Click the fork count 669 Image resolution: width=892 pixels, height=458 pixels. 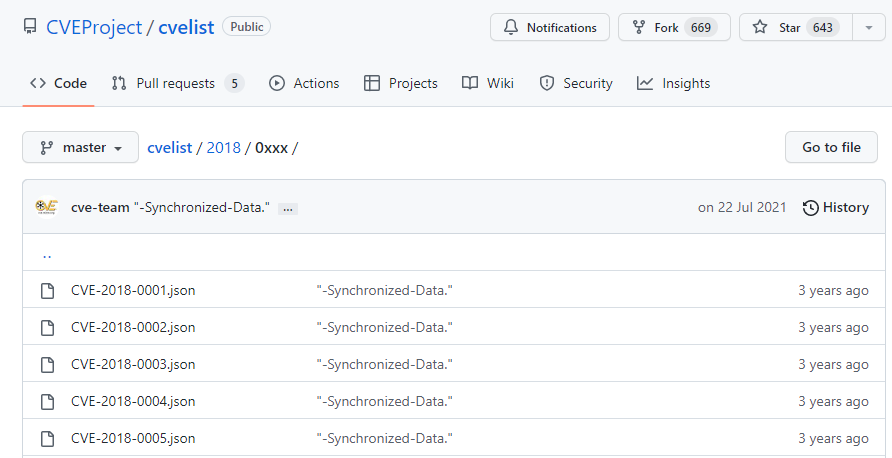(700, 27)
